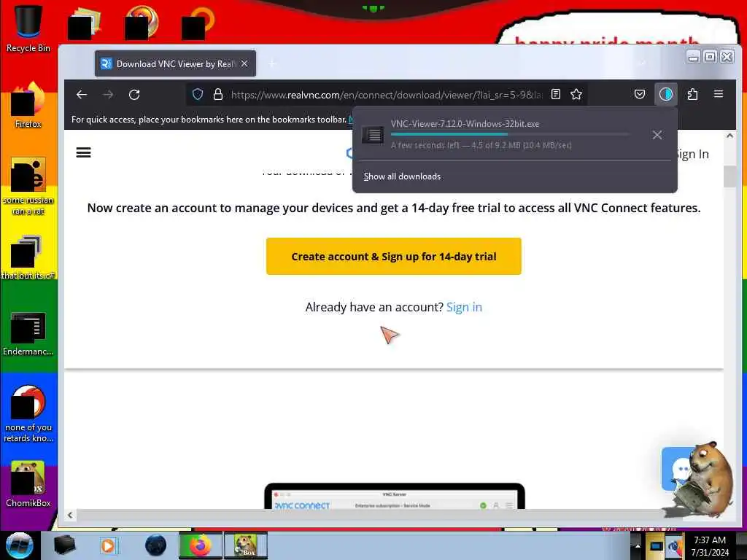Select the 'that but its c#' desktop icon
Image resolution: width=747 pixels, height=560 pixels.
[28, 257]
